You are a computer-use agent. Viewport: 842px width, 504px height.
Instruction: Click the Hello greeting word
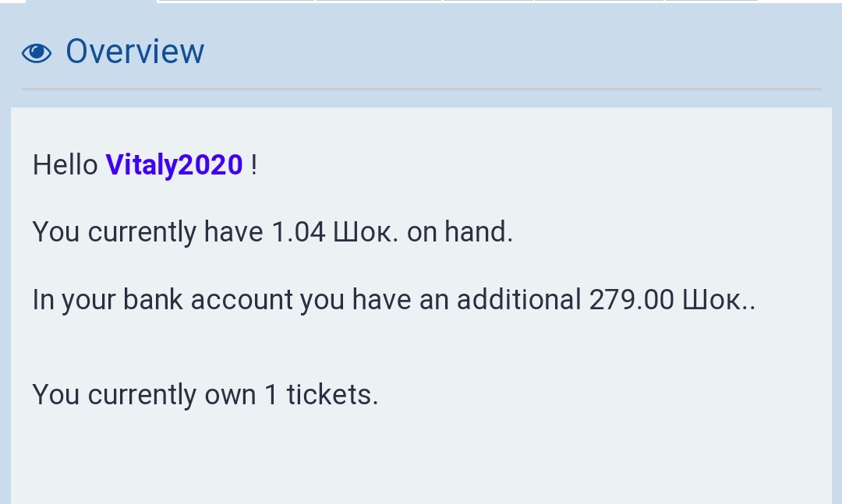point(65,165)
